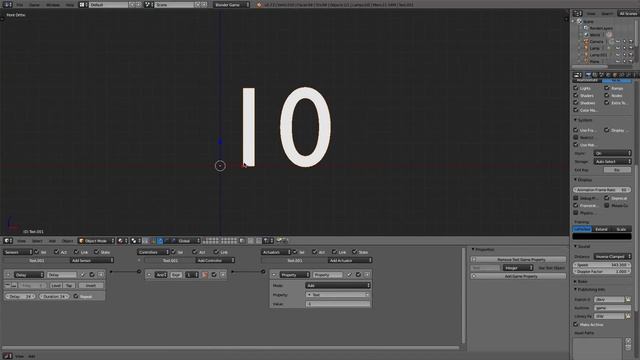The height and width of the screenshot is (360, 640).
Task: Open the outliner editor type icon
Action: pos(577,13)
